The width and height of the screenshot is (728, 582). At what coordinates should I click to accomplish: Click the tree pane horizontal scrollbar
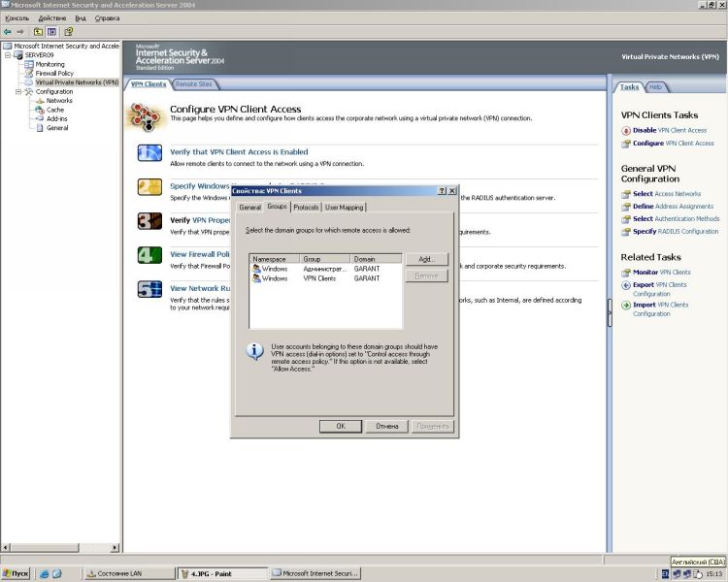click(60, 548)
